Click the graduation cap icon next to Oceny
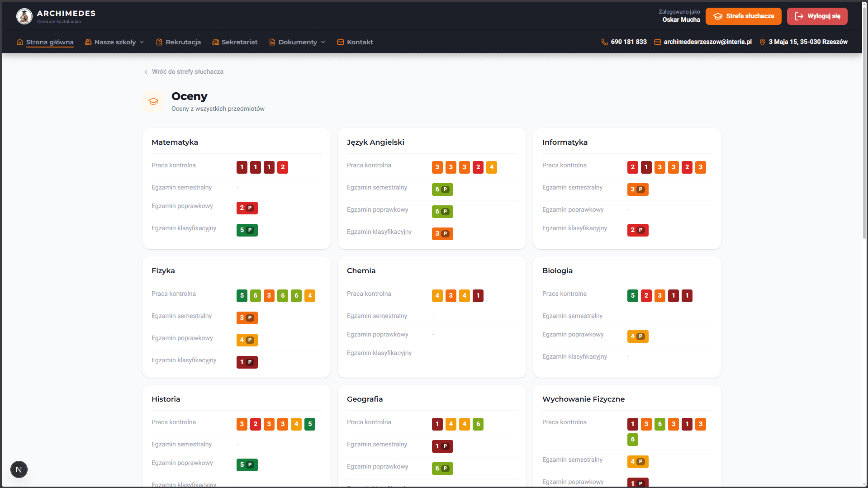 [154, 101]
